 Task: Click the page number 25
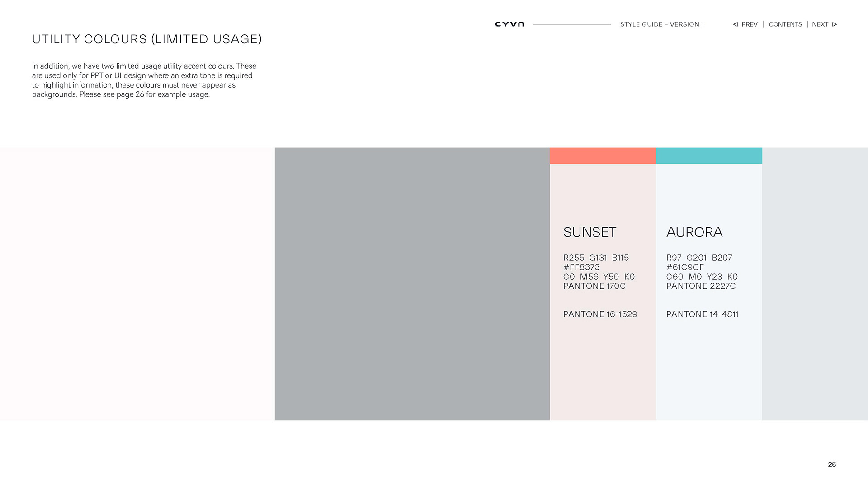pos(832,465)
